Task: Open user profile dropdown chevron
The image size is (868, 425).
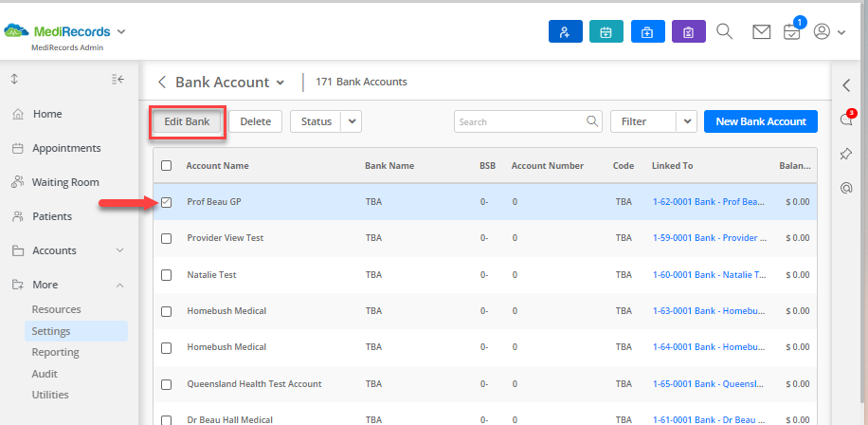Action: (x=841, y=32)
